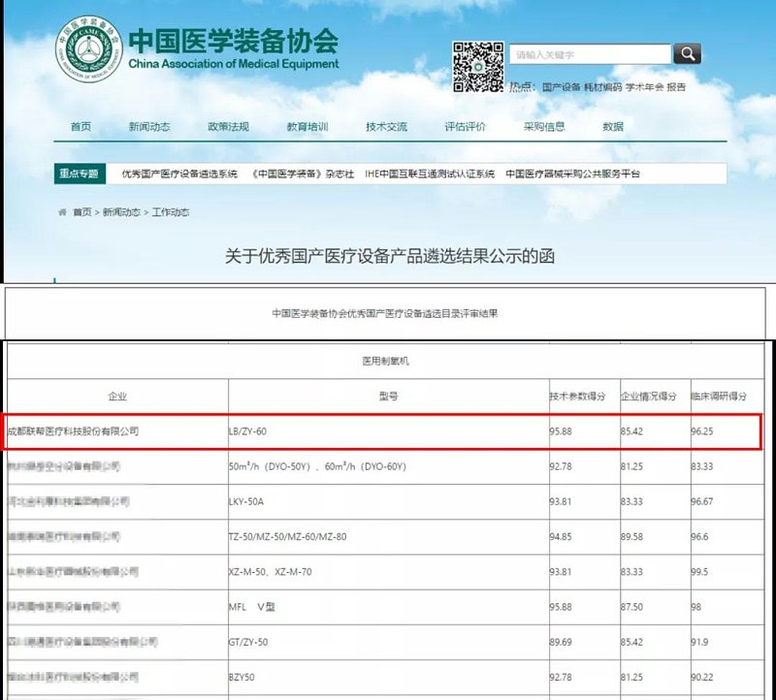The image size is (776, 700).
Task: Select the TZ-50/MZ-50/MZ-60/MZ-80 model cell
Action: coord(389,537)
